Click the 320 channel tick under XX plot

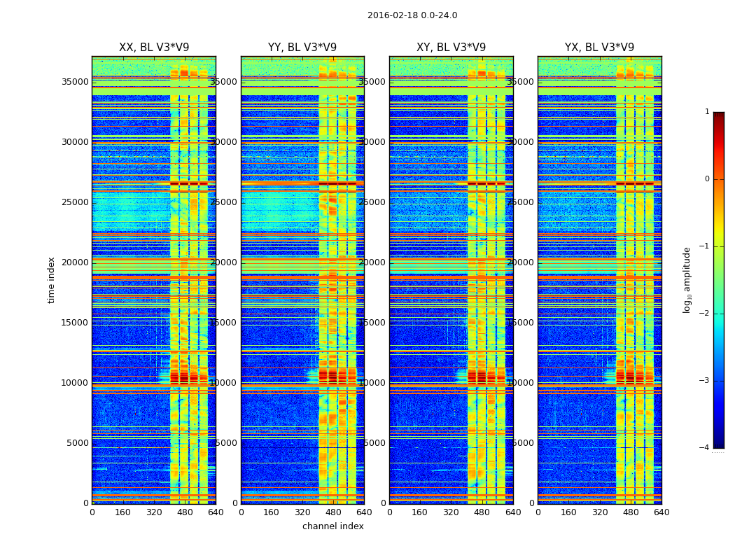(154, 512)
